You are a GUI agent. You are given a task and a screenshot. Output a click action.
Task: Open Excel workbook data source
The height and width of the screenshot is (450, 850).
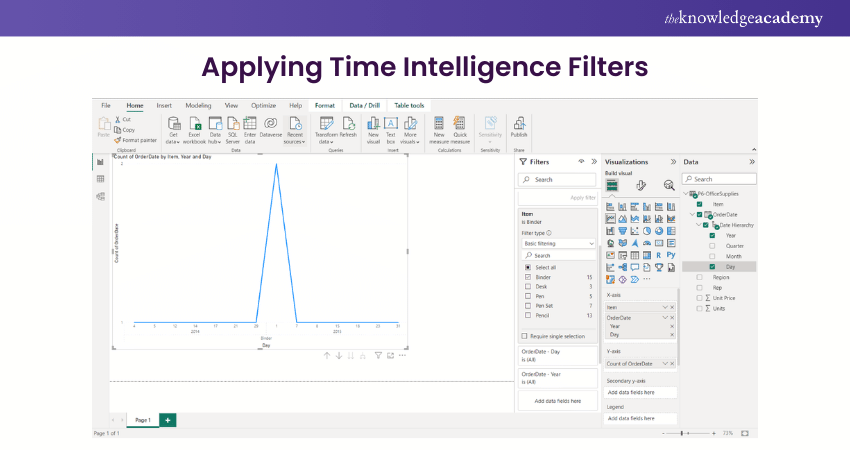pyautogui.click(x=194, y=126)
